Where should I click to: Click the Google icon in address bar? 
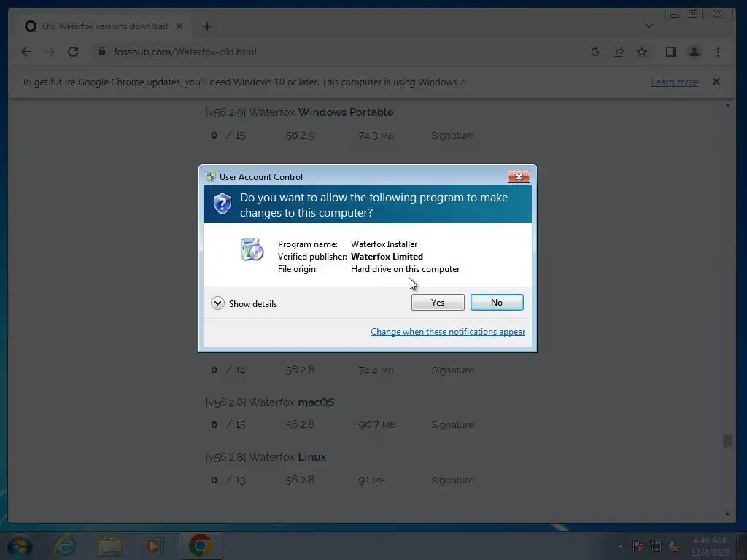coord(595,52)
